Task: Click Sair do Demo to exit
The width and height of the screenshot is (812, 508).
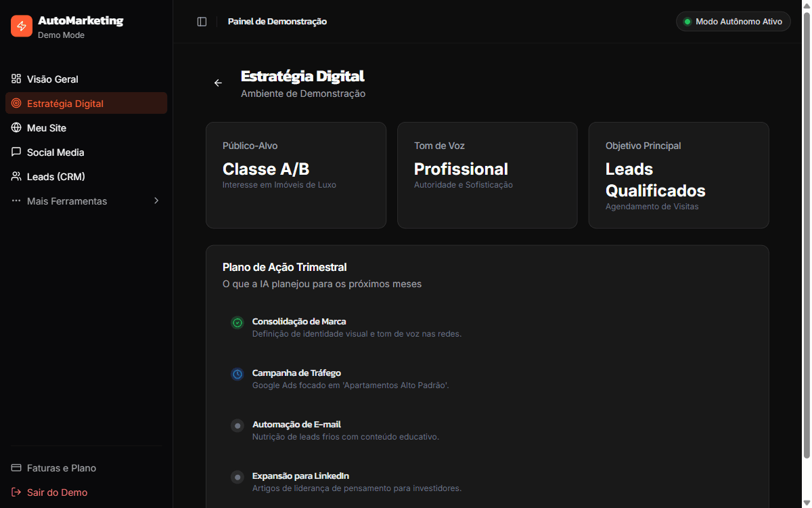Action: pos(55,492)
